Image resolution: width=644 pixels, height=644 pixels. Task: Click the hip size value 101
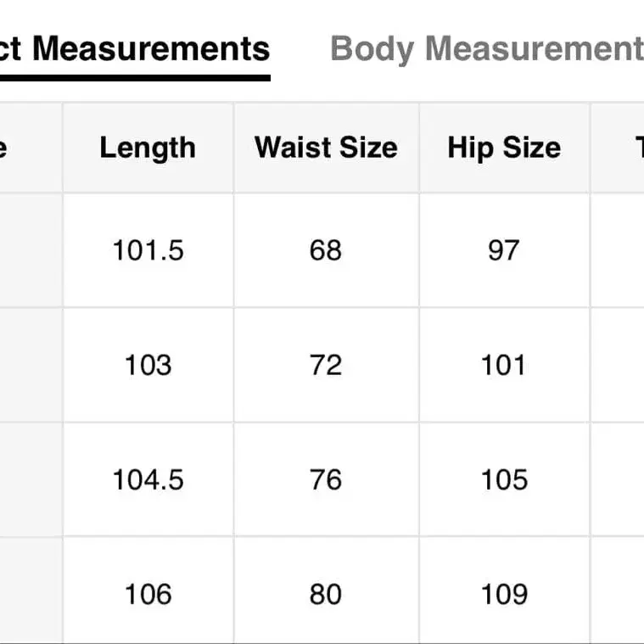coord(504,365)
